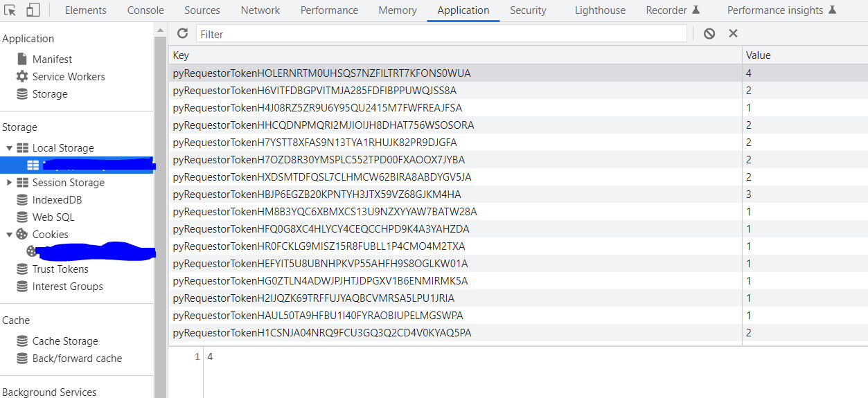Viewport: 868px width, 398px height.
Task: Switch to the Elements tab
Action: click(x=86, y=10)
